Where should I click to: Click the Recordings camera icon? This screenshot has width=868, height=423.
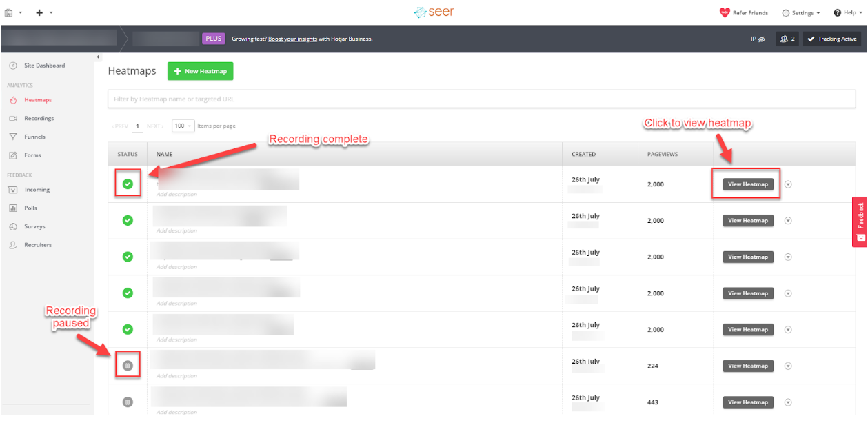pos(13,118)
